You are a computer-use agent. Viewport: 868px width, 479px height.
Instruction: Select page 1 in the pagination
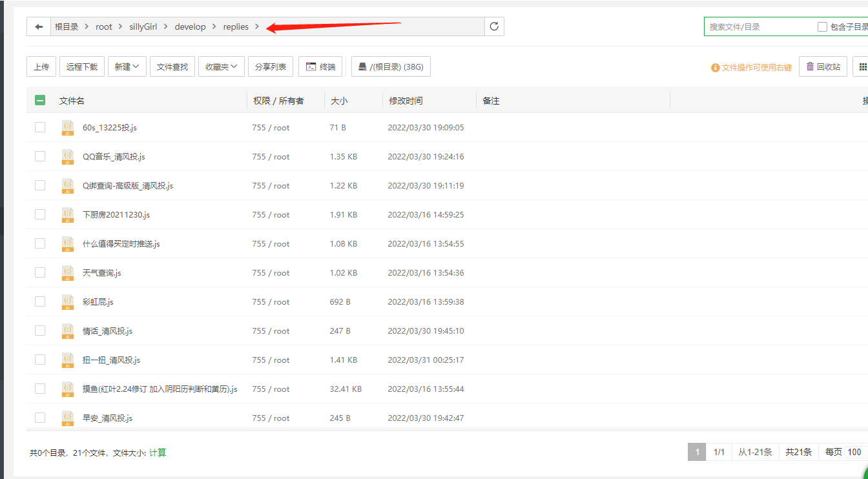[697, 452]
